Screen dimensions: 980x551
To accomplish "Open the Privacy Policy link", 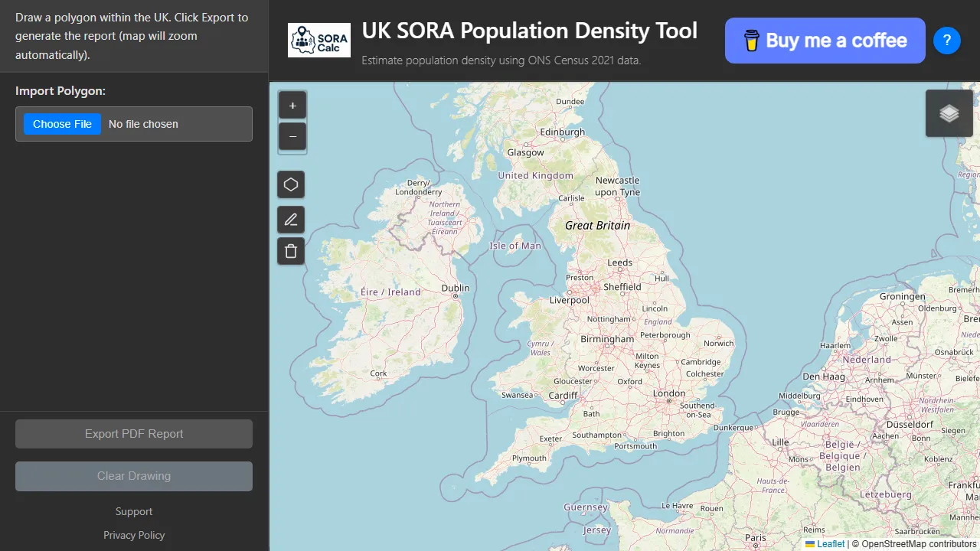I will pos(133,535).
